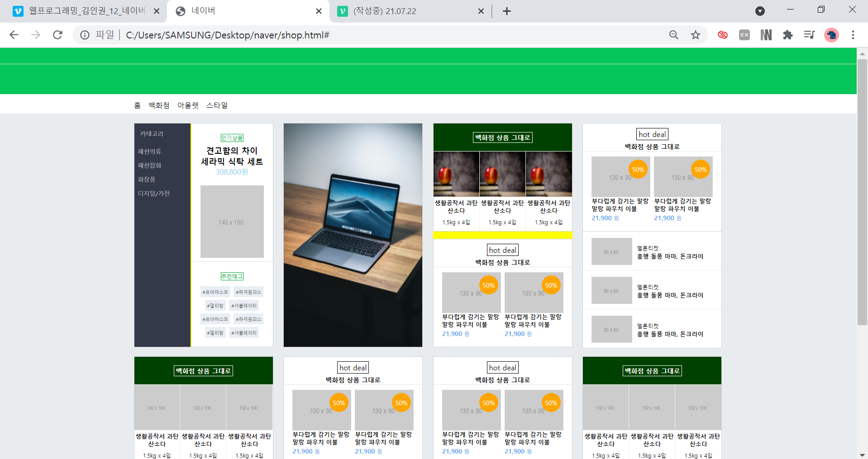Click the first #서큘레이터 tag
This screenshot has width=868, height=459.
pos(244,306)
